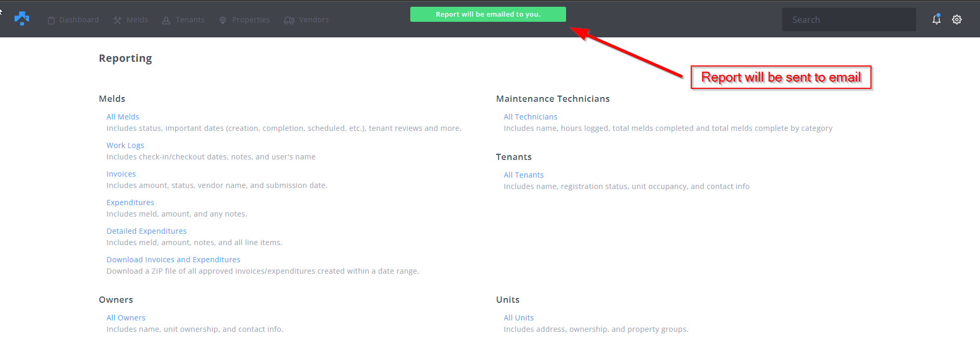Open the All Owners report
The image size is (980, 350).
(126, 318)
